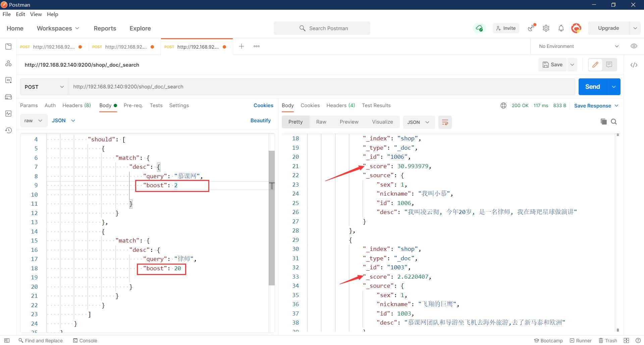
Task: Open the Console
Action: (x=85, y=340)
